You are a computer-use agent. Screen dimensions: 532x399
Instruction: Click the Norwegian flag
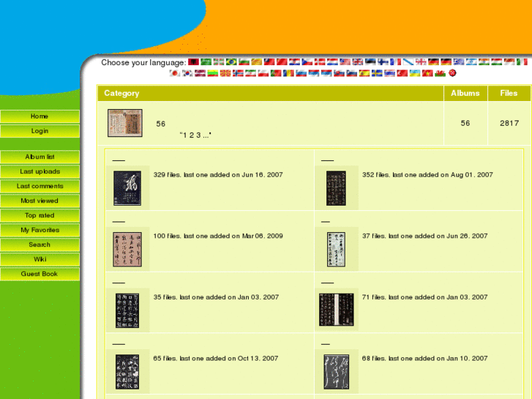coord(238,73)
